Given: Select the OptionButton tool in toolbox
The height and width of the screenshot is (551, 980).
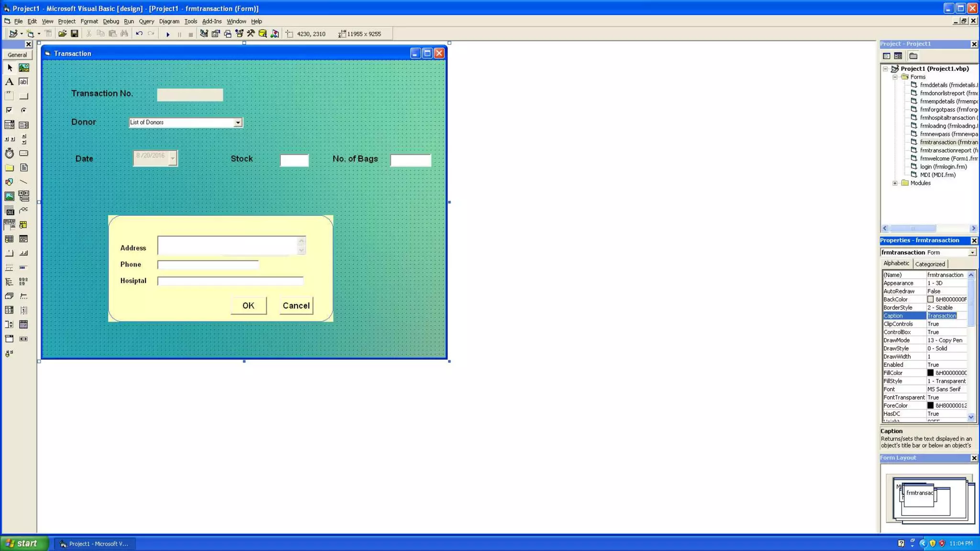Looking at the screenshot, I should (23, 110).
